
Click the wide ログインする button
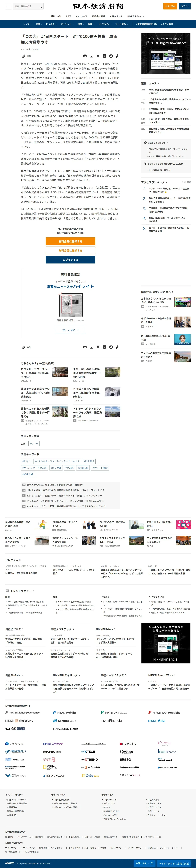[x=71, y=259]
